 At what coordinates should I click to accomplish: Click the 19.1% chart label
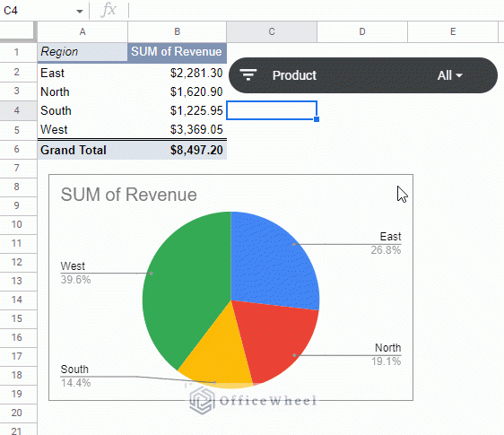click(386, 361)
